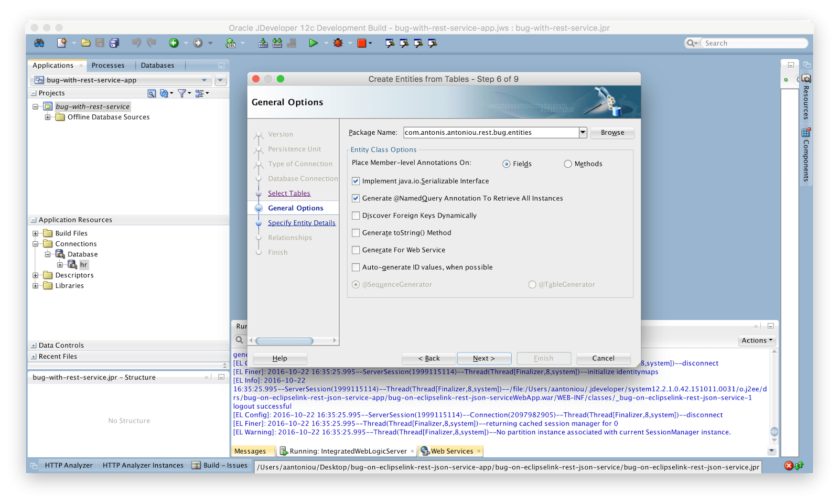The width and height of the screenshot is (839, 504).
Task: Click the Cancel button in wizard
Action: 603,358
